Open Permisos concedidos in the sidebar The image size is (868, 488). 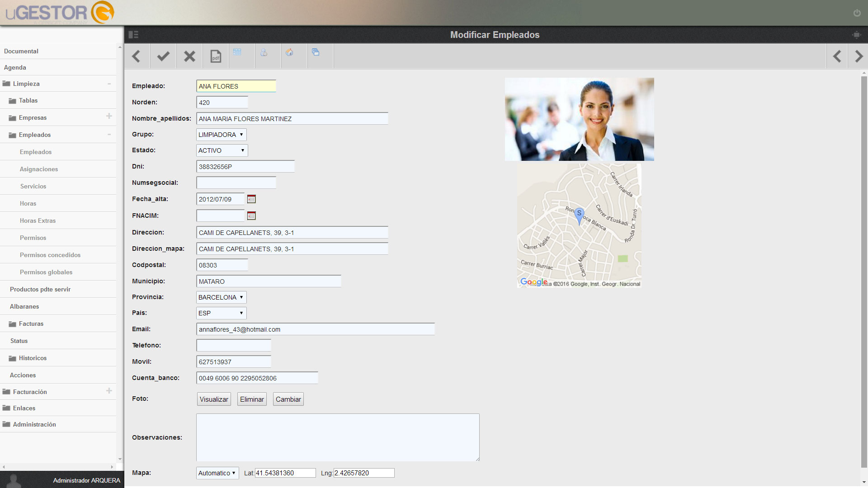point(50,255)
